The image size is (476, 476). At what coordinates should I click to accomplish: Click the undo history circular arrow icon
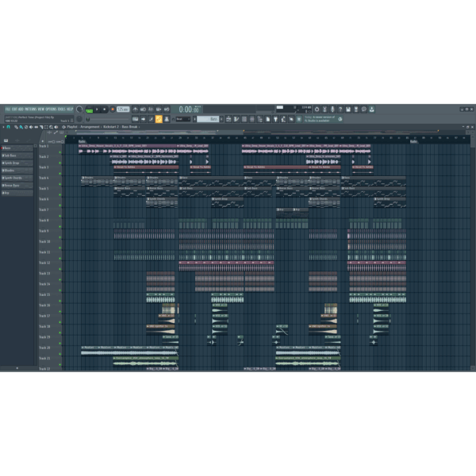pyautogui.click(x=317, y=109)
